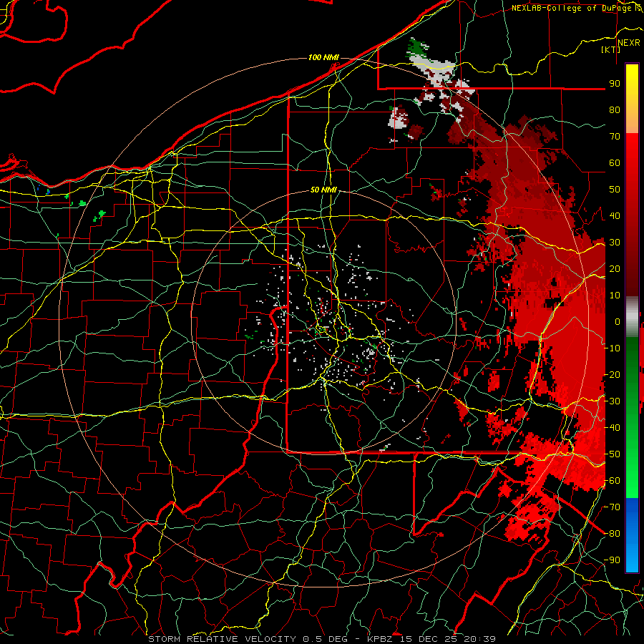Click the -80 scale value
This screenshot has height=644, width=644.
(x=613, y=534)
